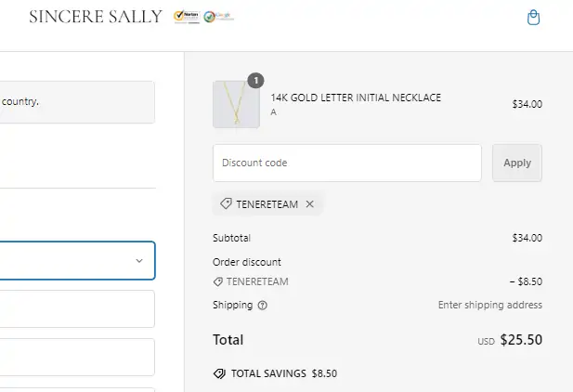This screenshot has height=392, width=573.
Task: Click the country notice box
Action: 77,102
